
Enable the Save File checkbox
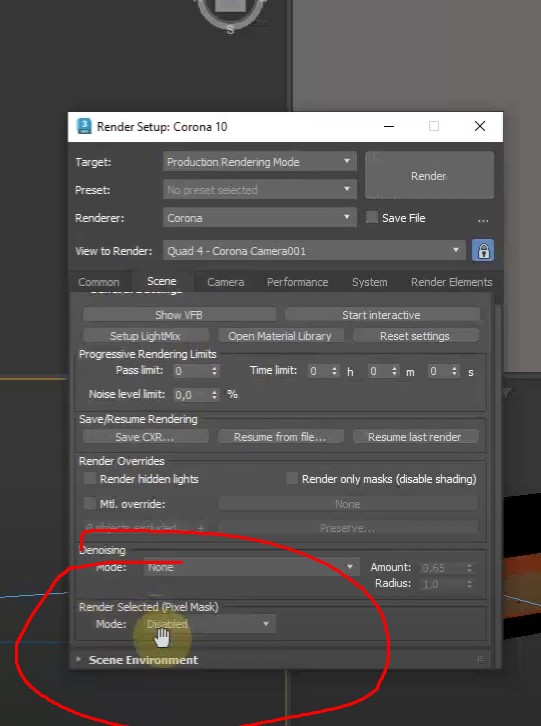coord(371,218)
